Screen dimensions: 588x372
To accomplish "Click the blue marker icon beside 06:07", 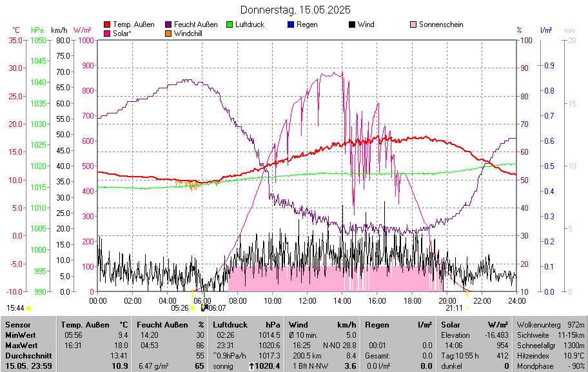I will (204, 308).
